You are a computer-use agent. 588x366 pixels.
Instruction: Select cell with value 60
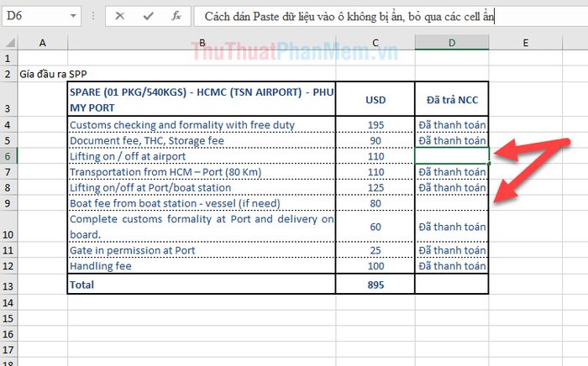coord(375,227)
